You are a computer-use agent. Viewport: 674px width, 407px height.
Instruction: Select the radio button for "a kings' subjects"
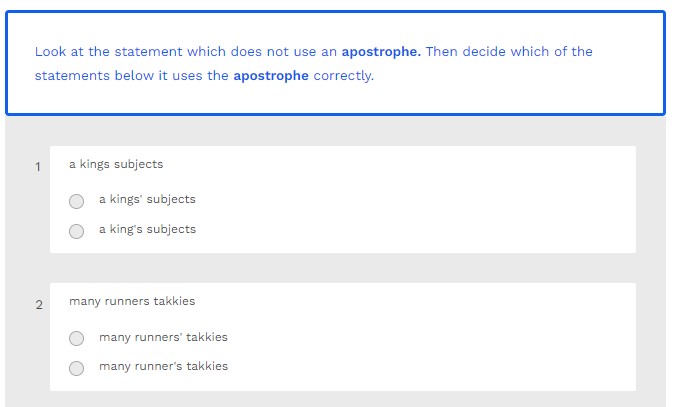(77, 201)
